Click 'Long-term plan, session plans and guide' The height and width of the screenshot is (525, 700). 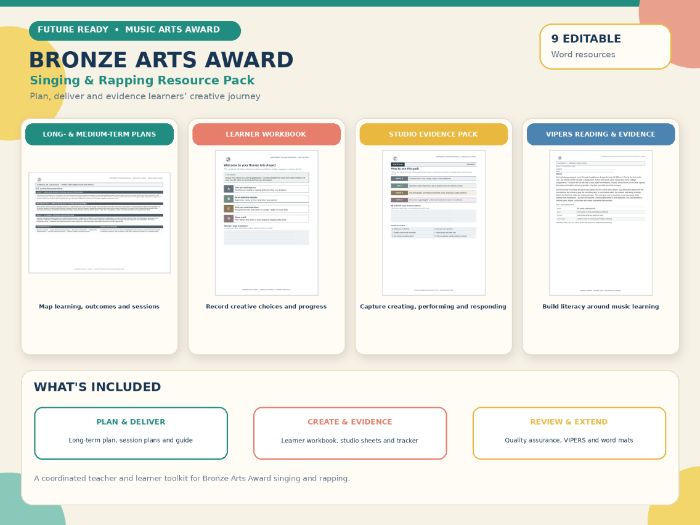click(x=131, y=440)
